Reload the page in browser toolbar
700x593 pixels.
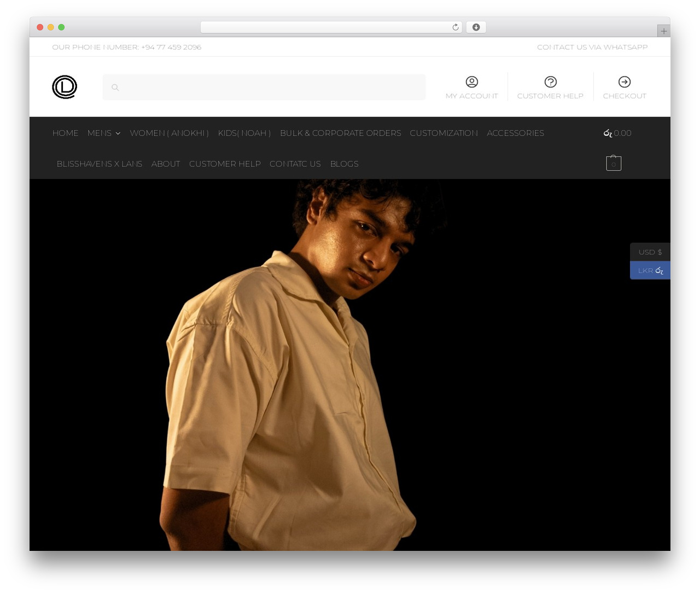tap(456, 27)
